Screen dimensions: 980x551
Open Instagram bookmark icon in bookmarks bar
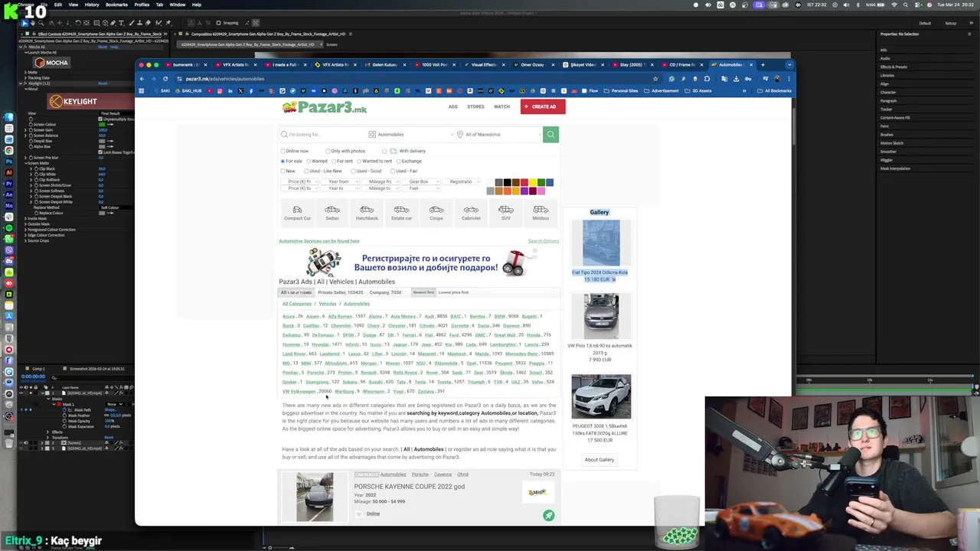click(x=220, y=91)
